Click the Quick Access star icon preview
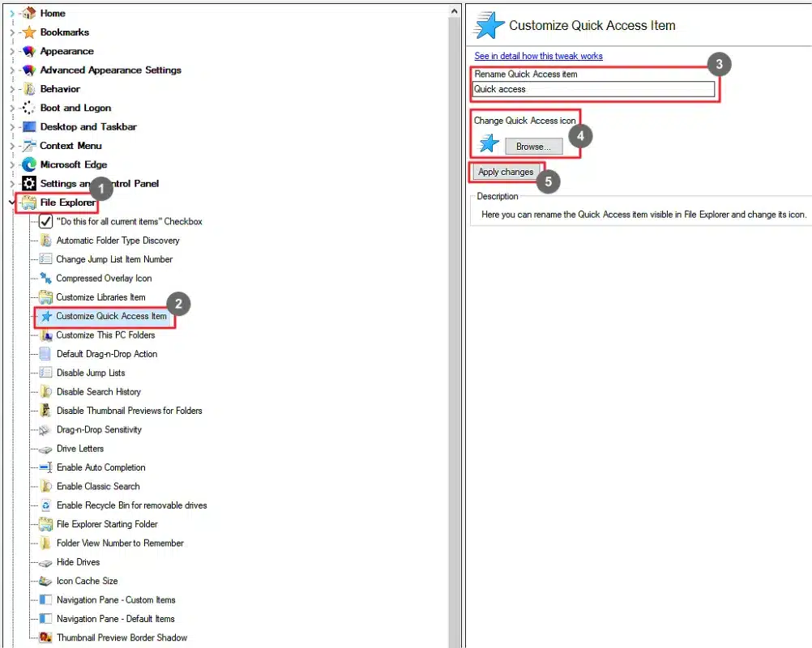 [489, 143]
